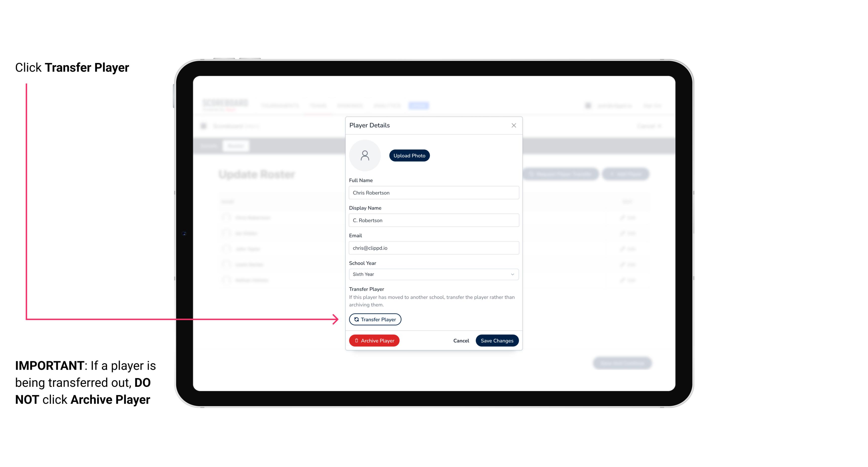Click Save Changes button
868x467 pixels.
tap(496, 340)
